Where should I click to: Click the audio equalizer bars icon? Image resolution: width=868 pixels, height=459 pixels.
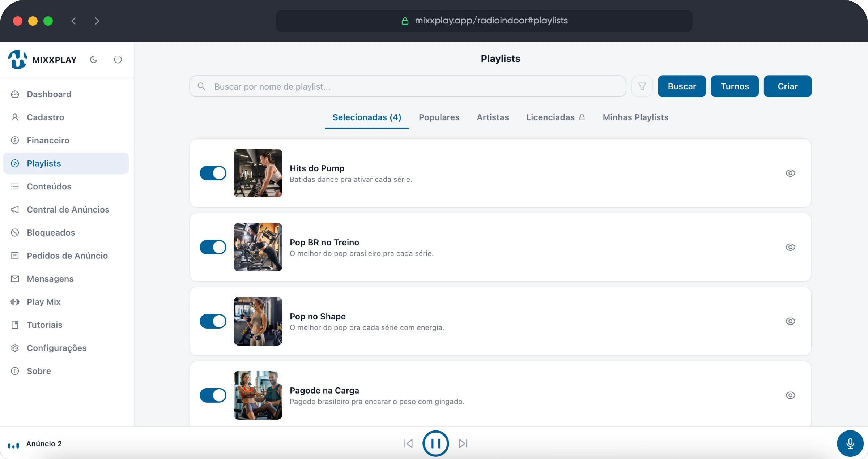point(13,445)
